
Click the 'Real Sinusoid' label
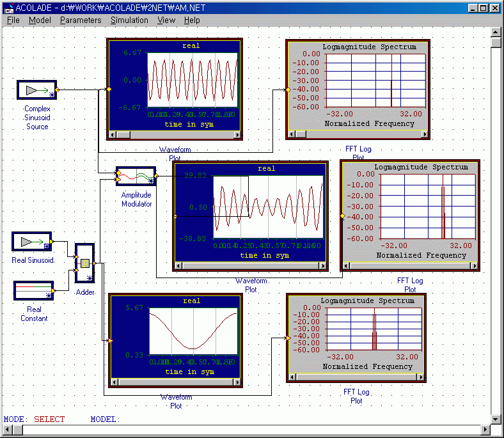pos(33,260)
